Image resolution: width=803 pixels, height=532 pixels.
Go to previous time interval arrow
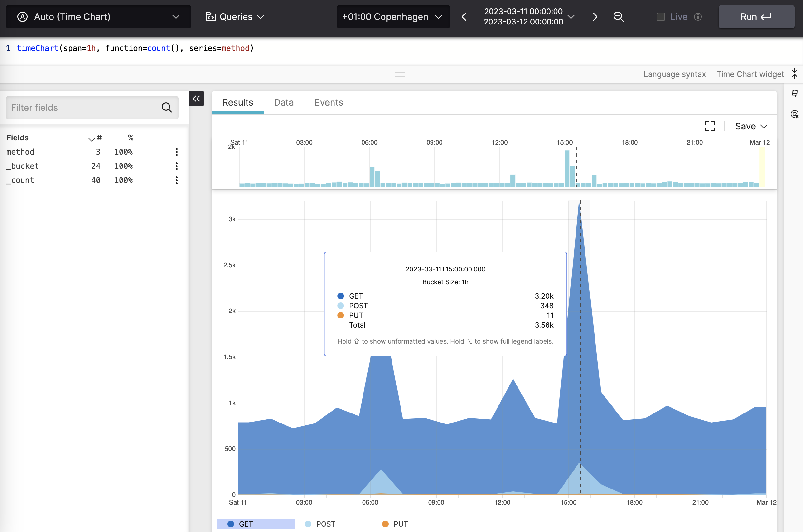tap(464, 17)
